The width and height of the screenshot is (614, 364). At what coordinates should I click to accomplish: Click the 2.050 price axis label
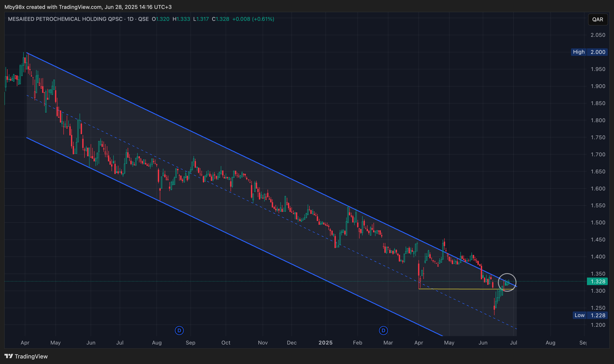[x=598, y=35]
